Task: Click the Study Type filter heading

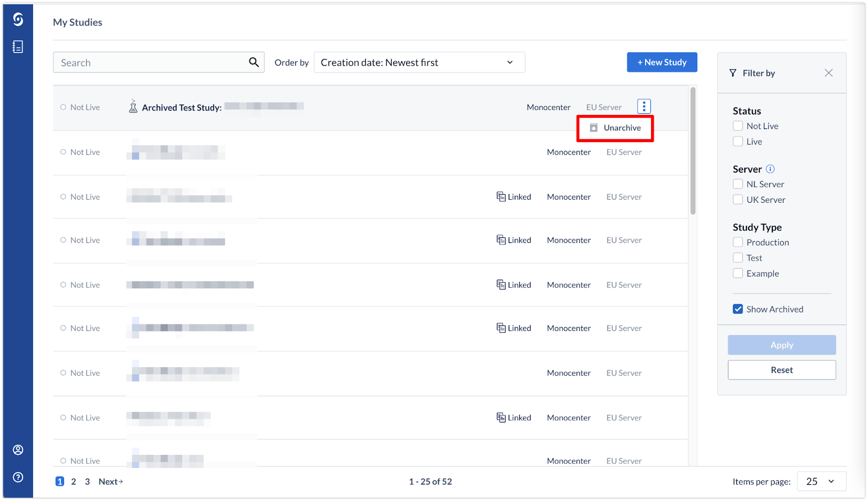Action: click(757, 227)
